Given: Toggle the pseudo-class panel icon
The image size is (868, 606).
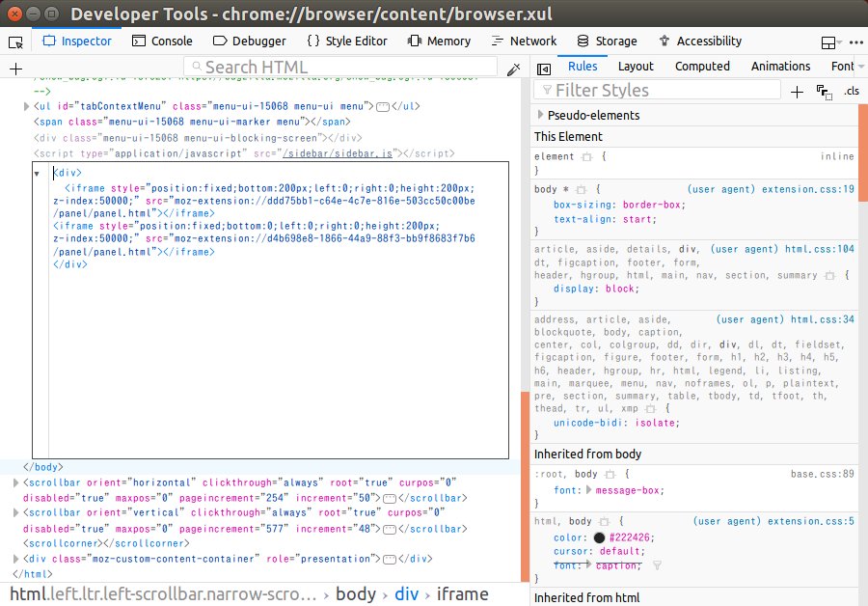Looking at the screenshot, I should pyautogui.click(x=825, y=92).
